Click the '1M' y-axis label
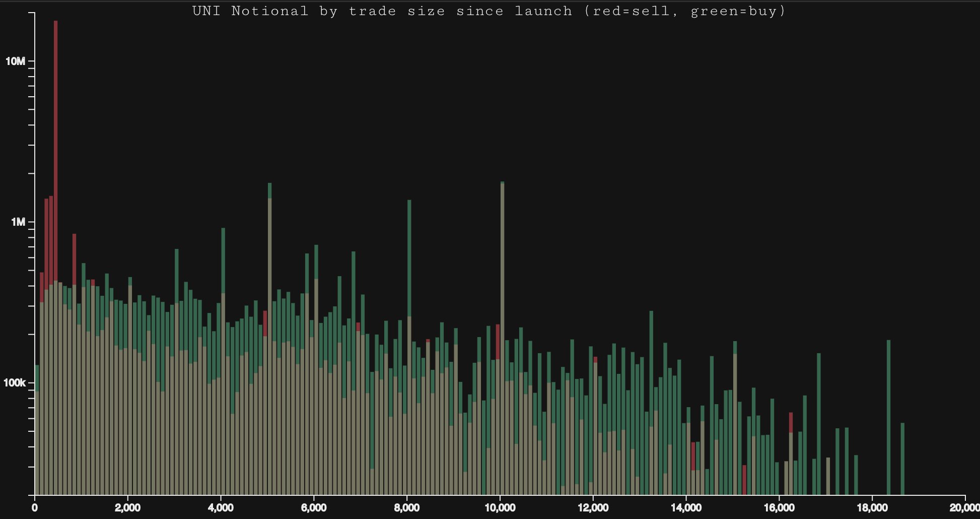980x519 pixels. (x=18, y=222)
